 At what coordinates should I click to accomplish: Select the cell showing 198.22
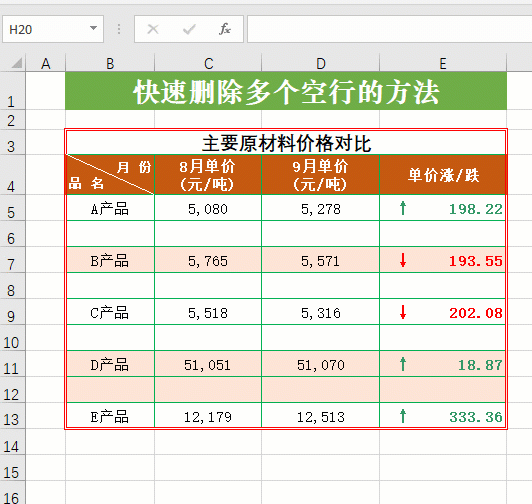[x=443, y=208]
